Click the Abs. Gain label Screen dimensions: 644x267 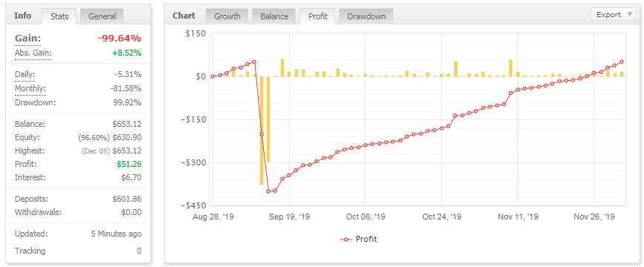33,53
